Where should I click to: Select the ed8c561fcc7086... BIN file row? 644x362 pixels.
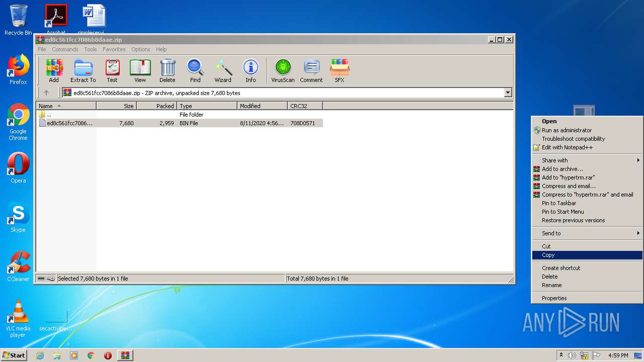(x=180, y=123)
